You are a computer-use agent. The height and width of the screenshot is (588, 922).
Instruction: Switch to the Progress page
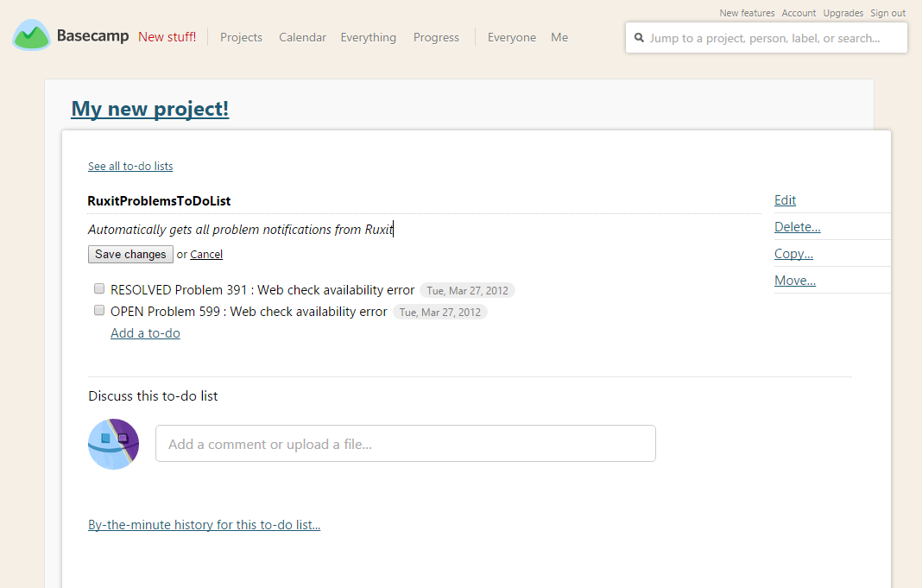(436, 37)
